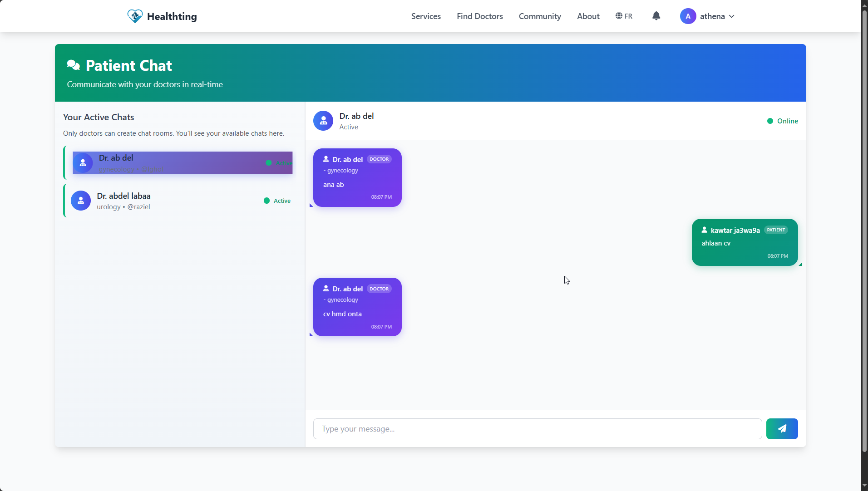Click the Services navigation link
868x491 pixels.
coord(426,16)
